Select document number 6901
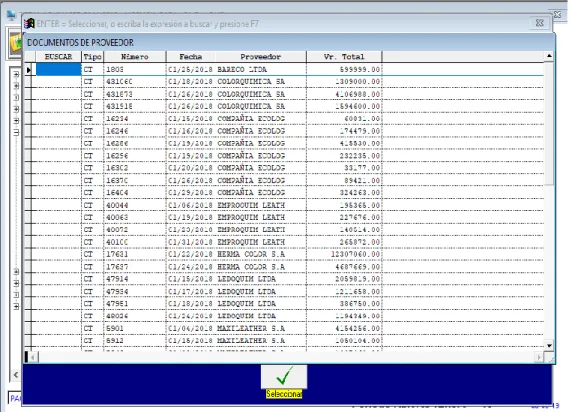 (115, 328)
